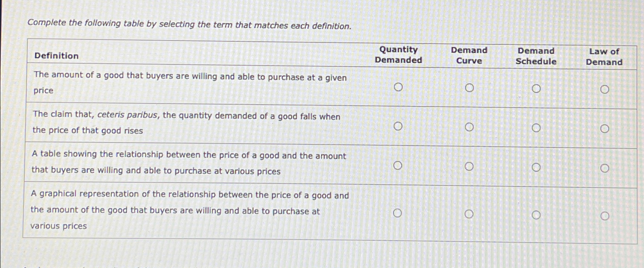Select Law of Demand for the graphical representation definition
644x268 pixels.
605,215
